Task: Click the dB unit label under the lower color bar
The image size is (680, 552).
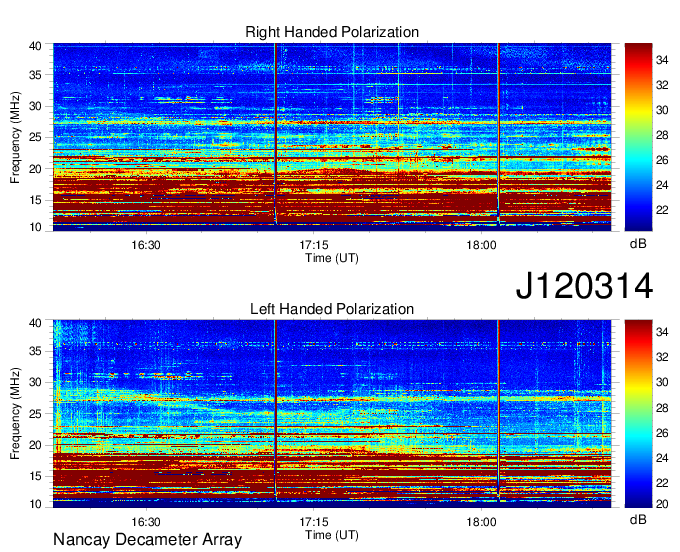Action: 638,519
